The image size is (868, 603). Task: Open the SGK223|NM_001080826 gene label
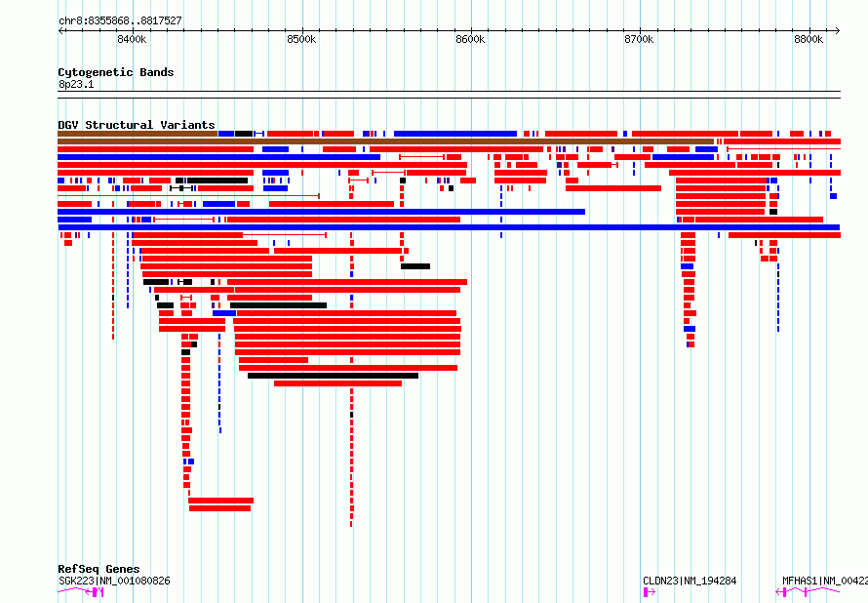(114, 581)
